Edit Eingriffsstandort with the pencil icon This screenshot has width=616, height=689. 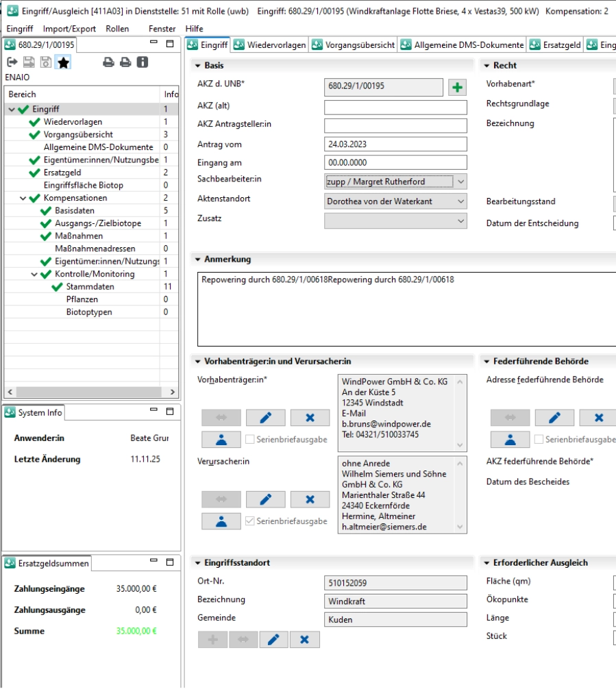[x=273, y=640]
